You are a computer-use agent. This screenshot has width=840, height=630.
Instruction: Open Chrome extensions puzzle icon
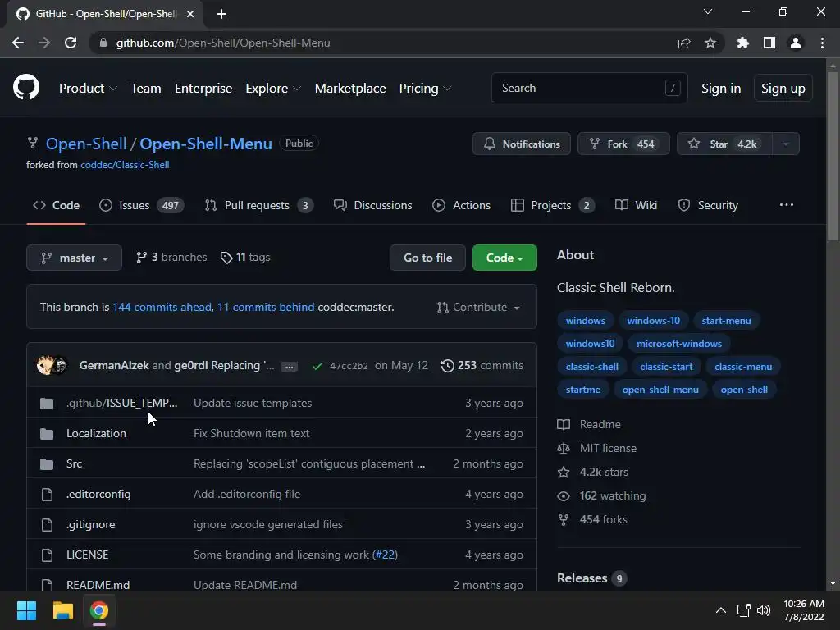[x=742, y=43]
